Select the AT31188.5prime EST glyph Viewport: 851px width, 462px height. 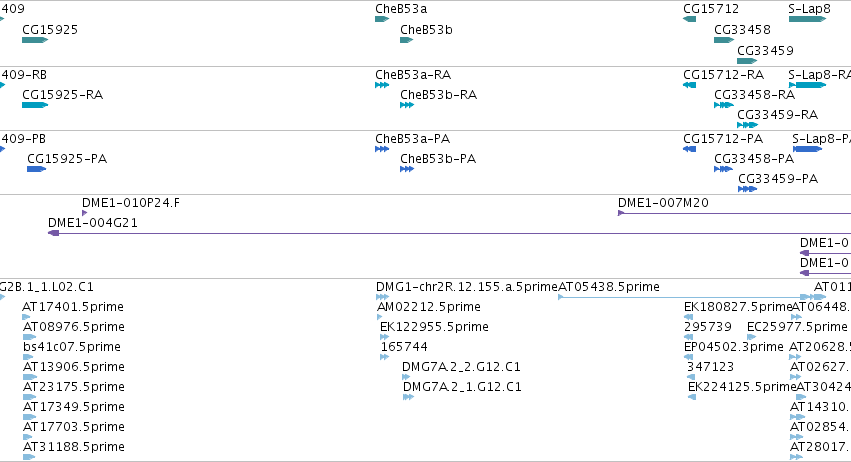coord(29,457)
